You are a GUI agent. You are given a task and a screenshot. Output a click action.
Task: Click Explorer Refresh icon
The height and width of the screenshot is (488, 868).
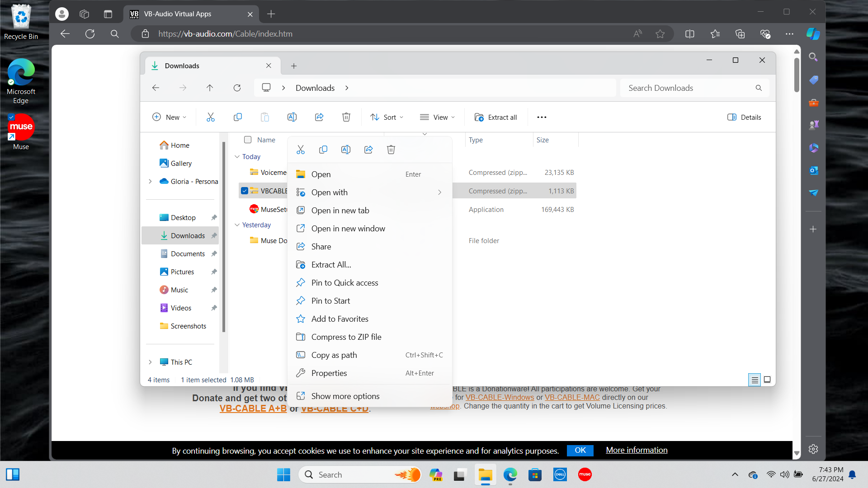237,88
